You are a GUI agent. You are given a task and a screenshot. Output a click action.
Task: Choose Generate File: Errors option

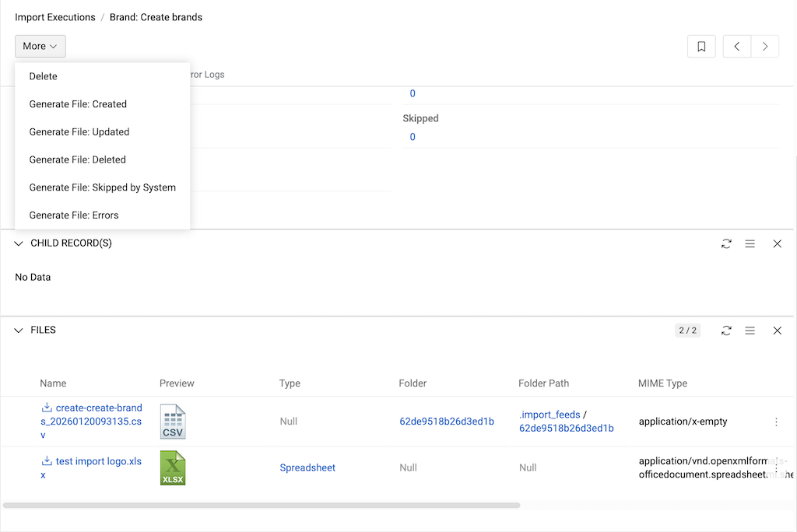tap(74, 215)
